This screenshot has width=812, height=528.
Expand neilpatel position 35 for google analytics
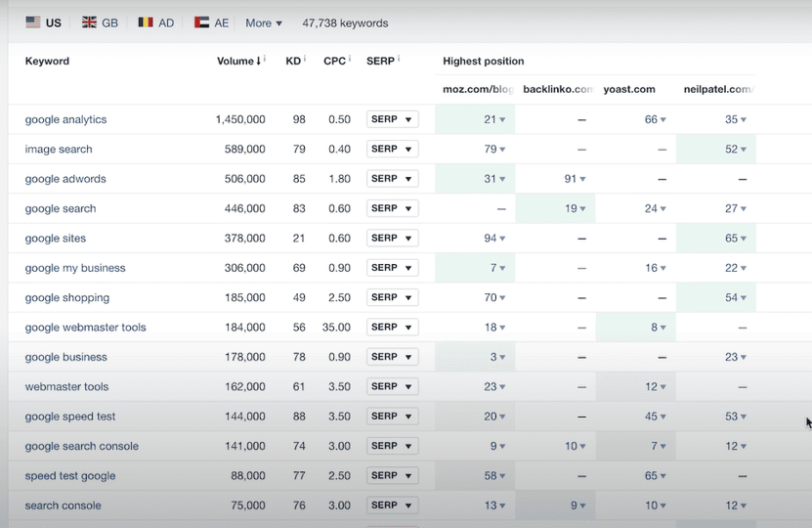tap(736, 119)
